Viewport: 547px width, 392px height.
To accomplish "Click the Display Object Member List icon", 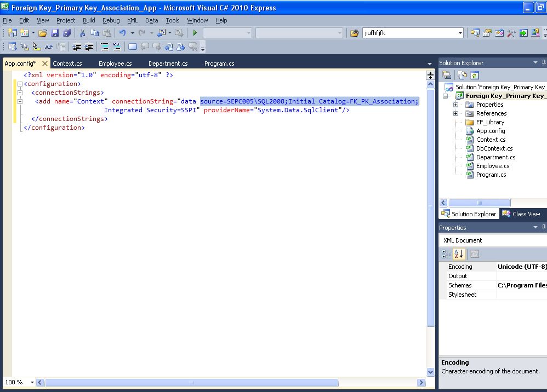I will click(x=12, y=47).
